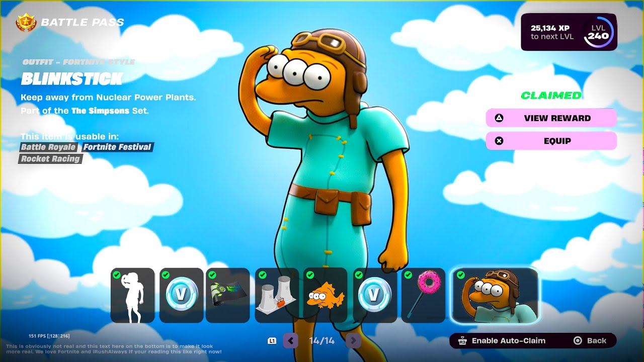Click the Battle Royale mode tag

pos(48,147)
